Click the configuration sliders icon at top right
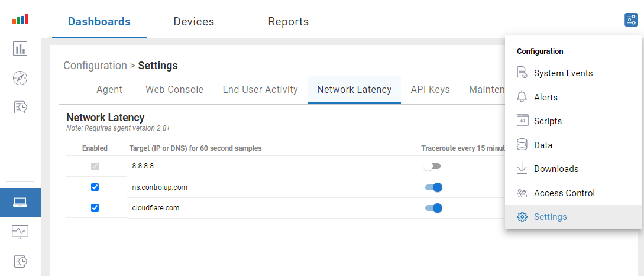Viewport: 644px width, 276px height. [x=631, y=20]
